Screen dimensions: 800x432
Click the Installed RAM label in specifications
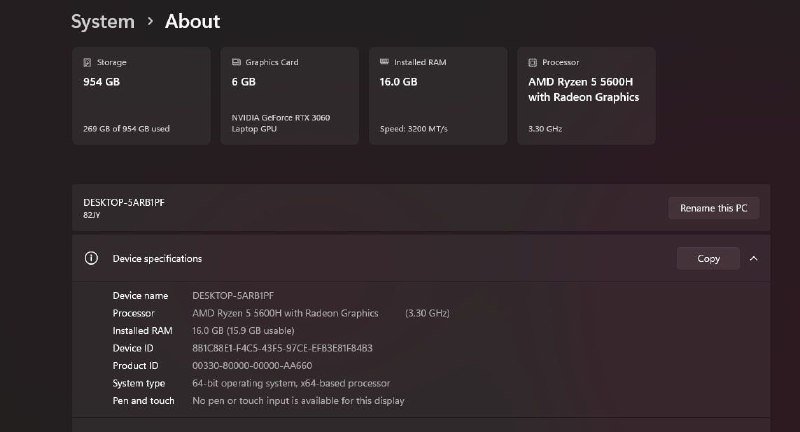(x=142, y=331)
